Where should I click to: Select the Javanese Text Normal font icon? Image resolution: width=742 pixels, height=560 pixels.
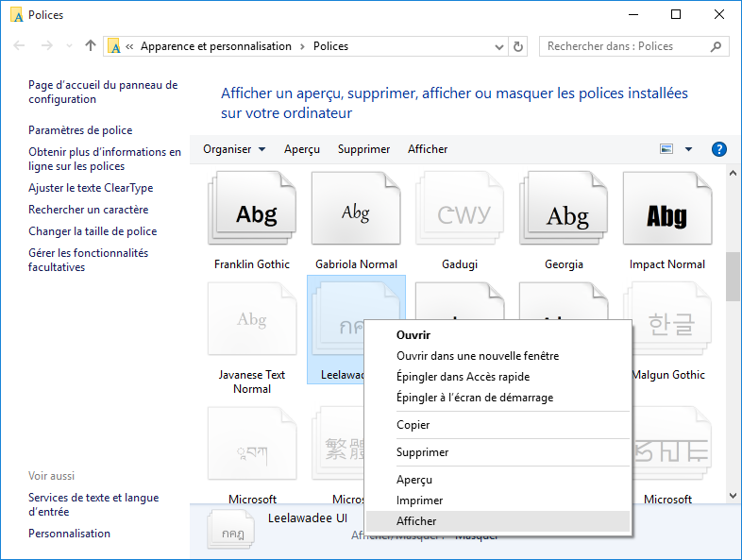(252, 318)
